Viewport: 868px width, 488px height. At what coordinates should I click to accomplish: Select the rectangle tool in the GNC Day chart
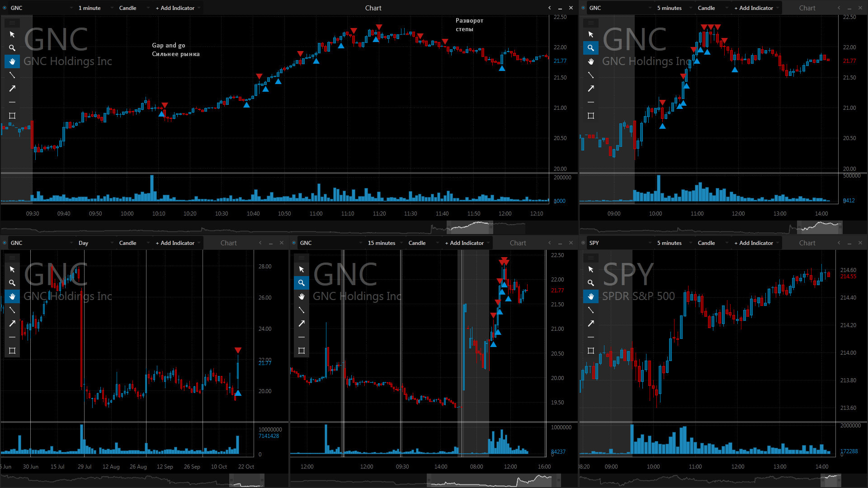pyautogui.click(x=12, y=351)
